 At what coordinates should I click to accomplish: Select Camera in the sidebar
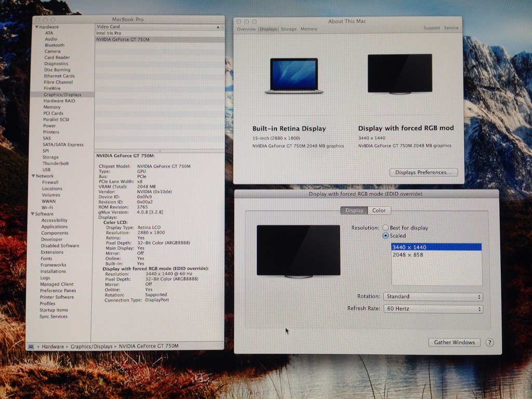tap(52, 51)
